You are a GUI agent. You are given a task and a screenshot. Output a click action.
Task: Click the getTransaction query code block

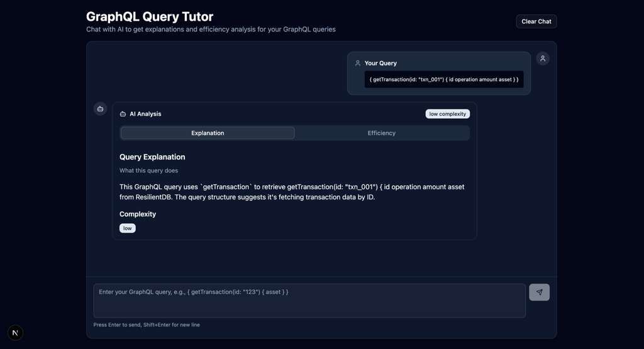coord(443,79)
